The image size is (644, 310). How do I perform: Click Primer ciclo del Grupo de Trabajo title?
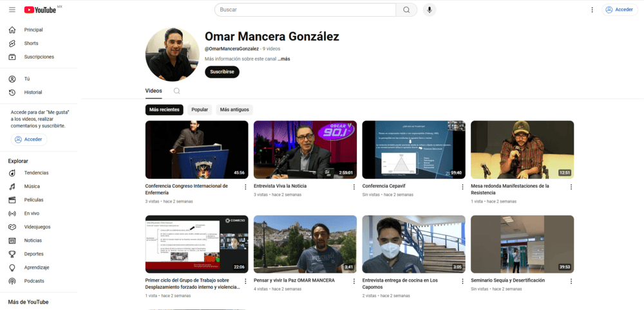(x=193, y=284)
